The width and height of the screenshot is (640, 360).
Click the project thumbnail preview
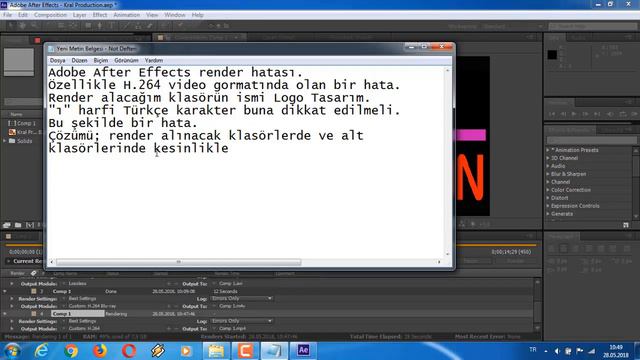(19, 62)
